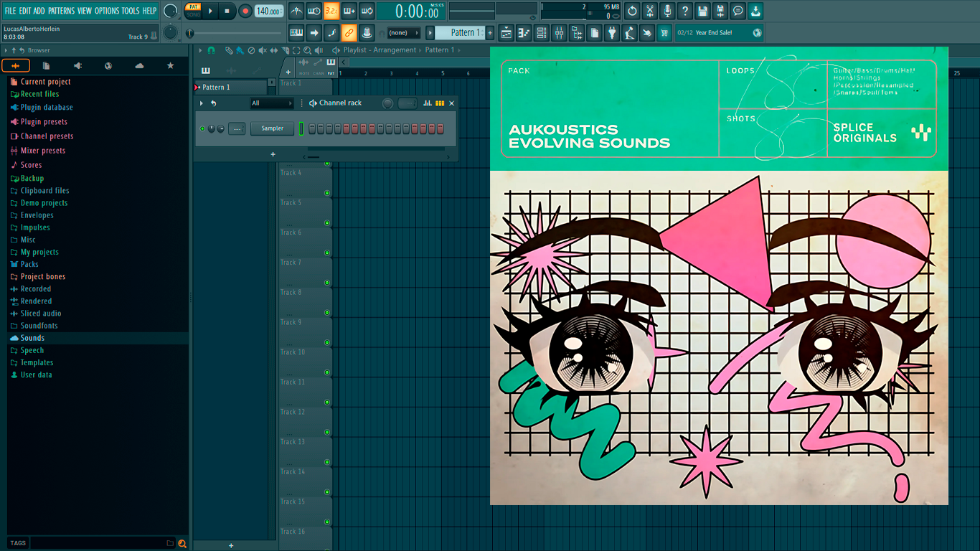This screenshot has height=551, width=980.
Task: Open the FILE menu
Action: [x=10, y=11]
